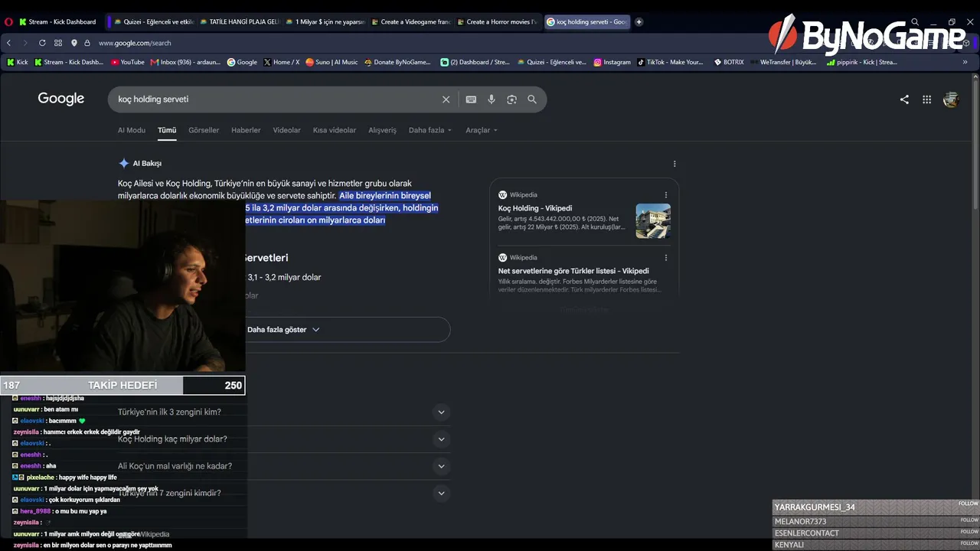The width and height of the screenshot is (980, 551).
Task: Switch to the 1 Milyar $ browser tab
Action: [325, 22]
